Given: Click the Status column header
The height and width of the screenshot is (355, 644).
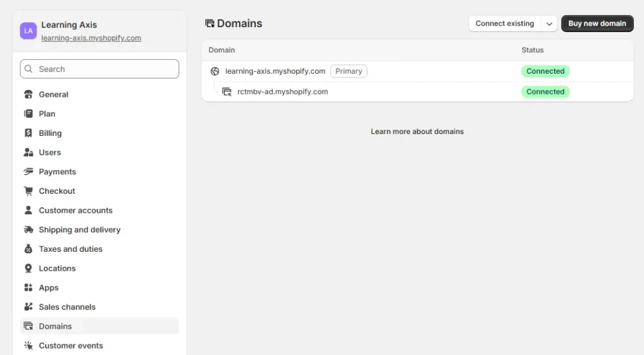Looking at the screenshot, I should coord(533,50).
